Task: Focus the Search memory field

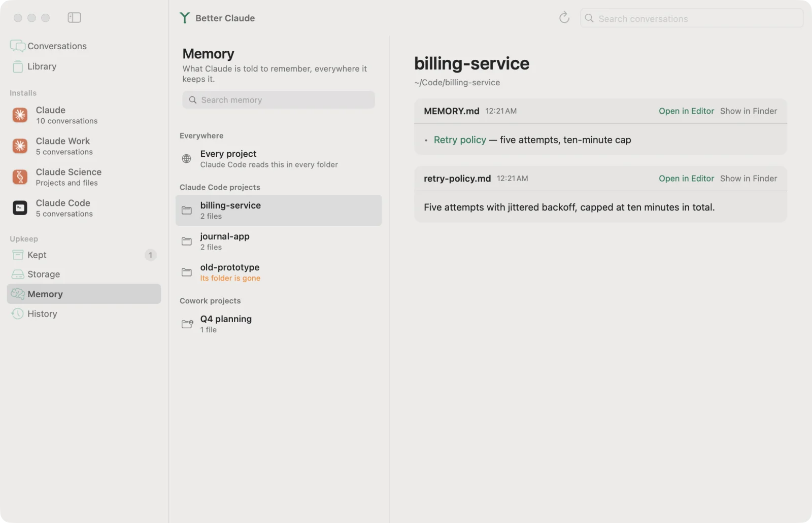Action: click(x=279, y=100)
